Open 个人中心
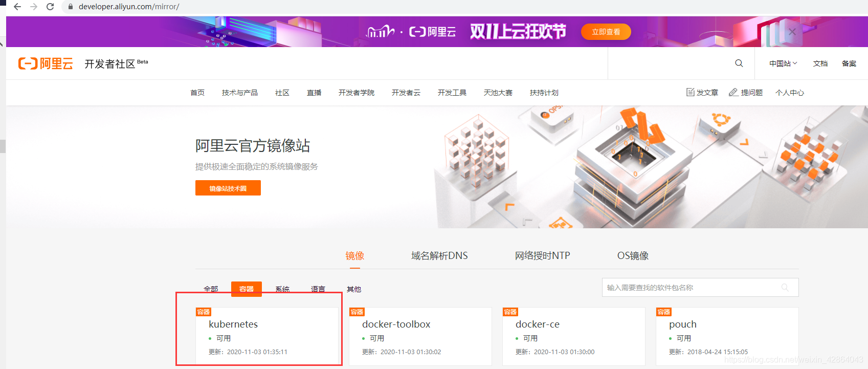868x369 pixels. pyautogui.click(x=790, y=93)
